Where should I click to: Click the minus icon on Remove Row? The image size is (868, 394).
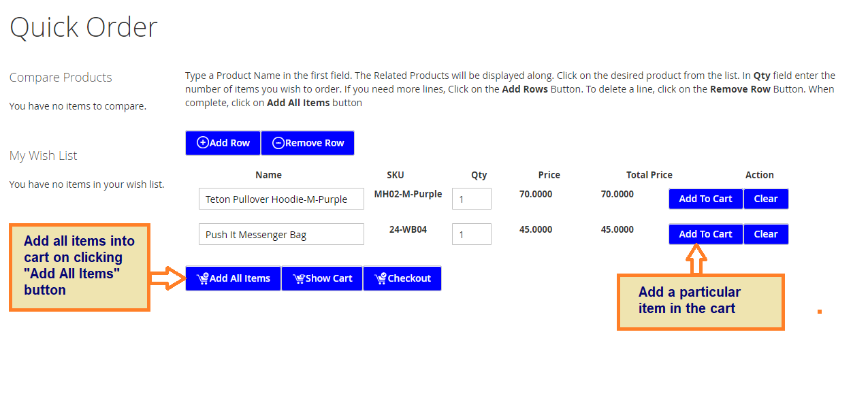coord(278,143)
